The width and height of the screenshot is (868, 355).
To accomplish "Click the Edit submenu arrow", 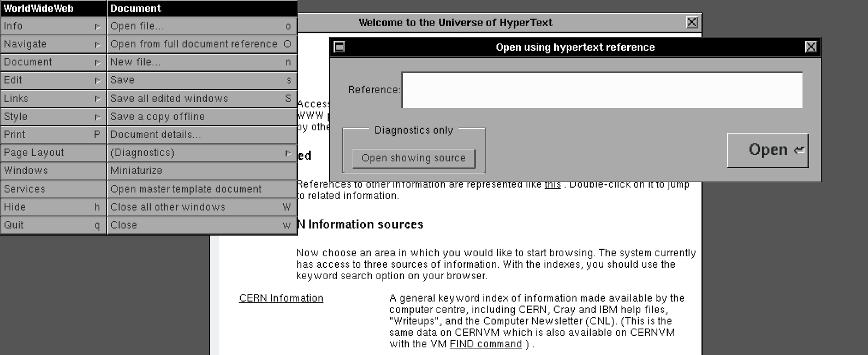I will tap(97, 80).
